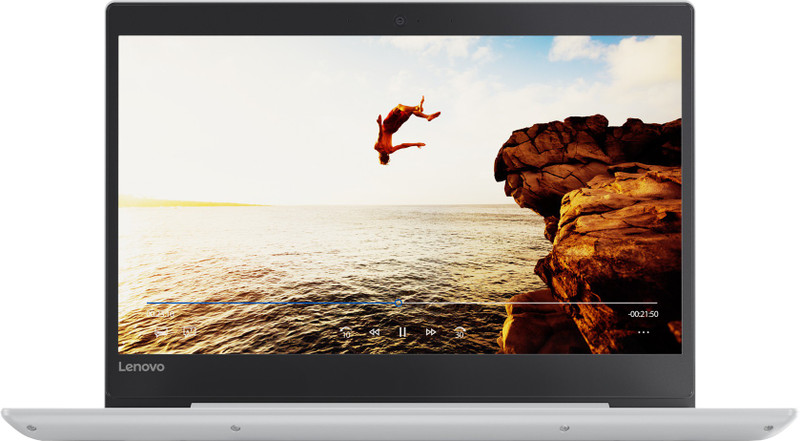Pause the playing video

402,331
